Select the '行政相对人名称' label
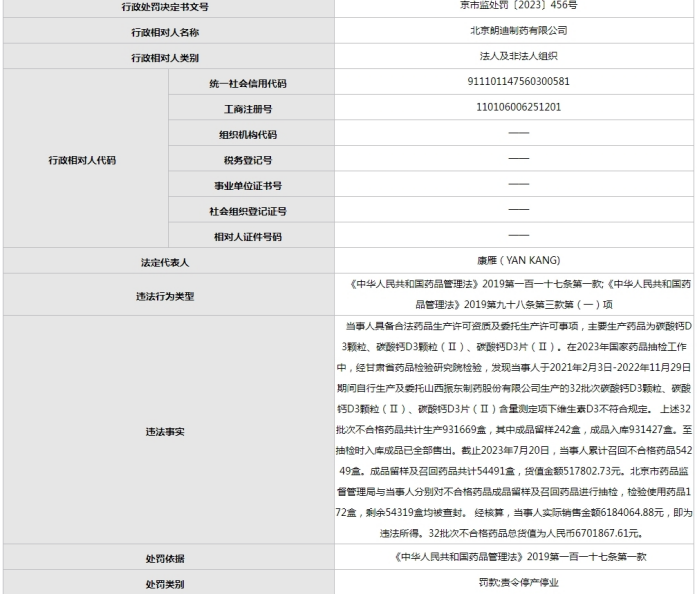 click(165, 32)
